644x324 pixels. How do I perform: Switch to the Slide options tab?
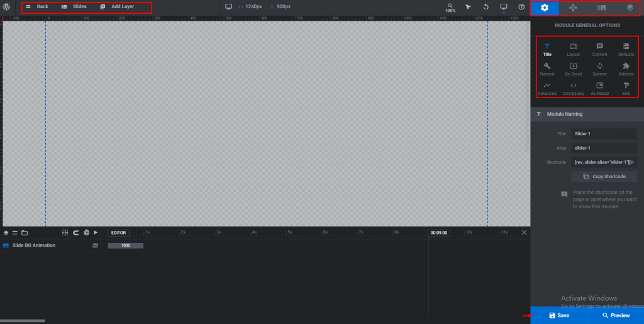(x=601, y=8)
